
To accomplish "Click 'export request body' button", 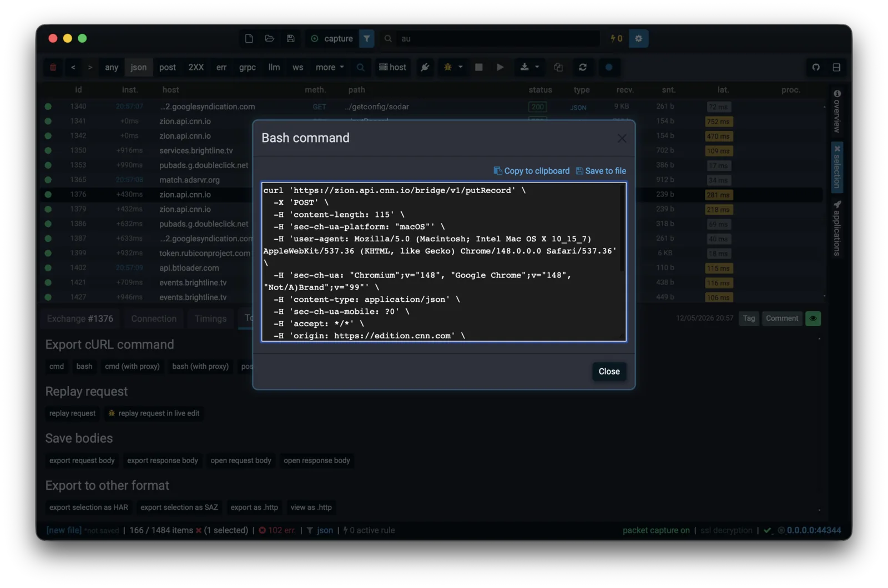I will click(x=82, y=461).
